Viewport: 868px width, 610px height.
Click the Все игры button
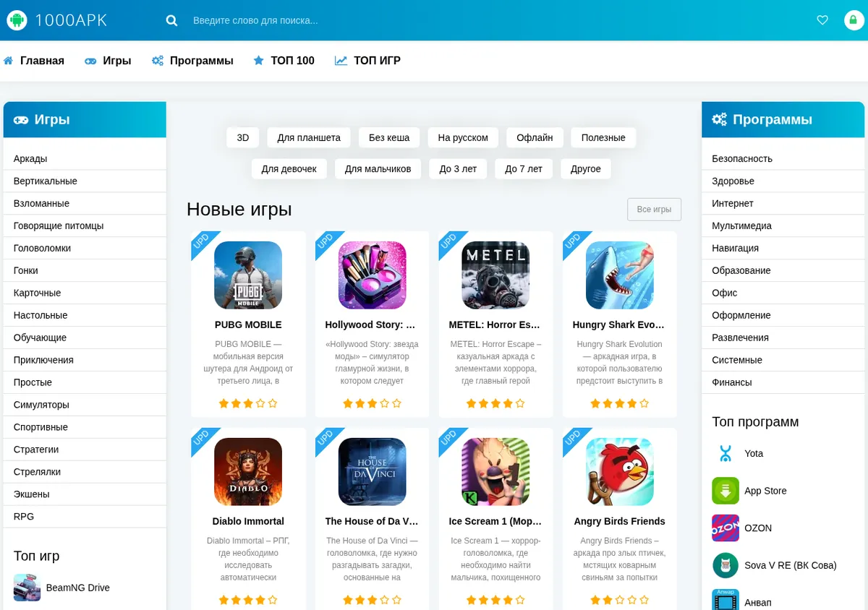pos(654,210)
